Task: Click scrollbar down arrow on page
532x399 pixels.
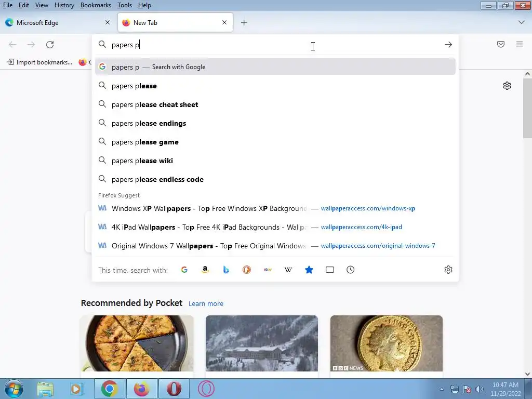Action: (527, 374)
